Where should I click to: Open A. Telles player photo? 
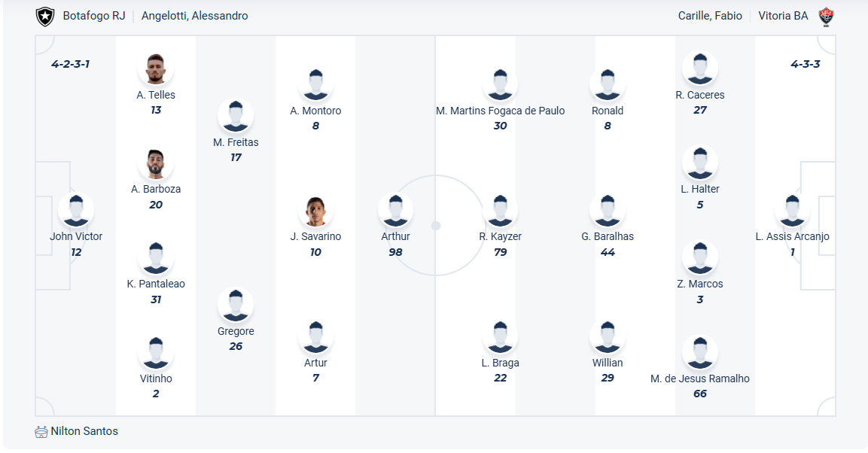156,69
